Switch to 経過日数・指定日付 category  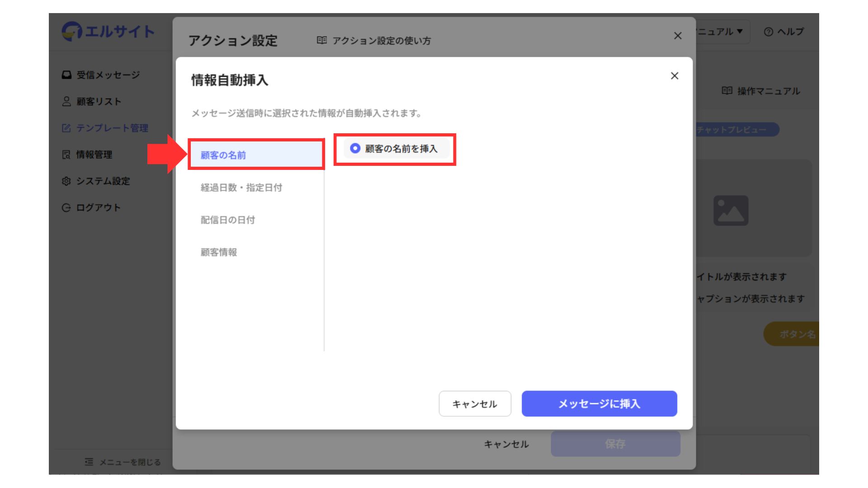(241, 188)
